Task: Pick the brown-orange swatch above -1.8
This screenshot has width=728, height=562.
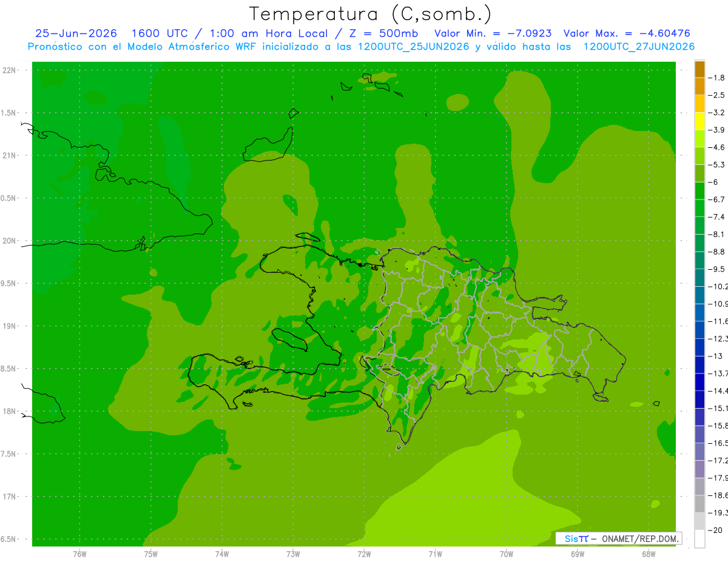Action: 699,69
